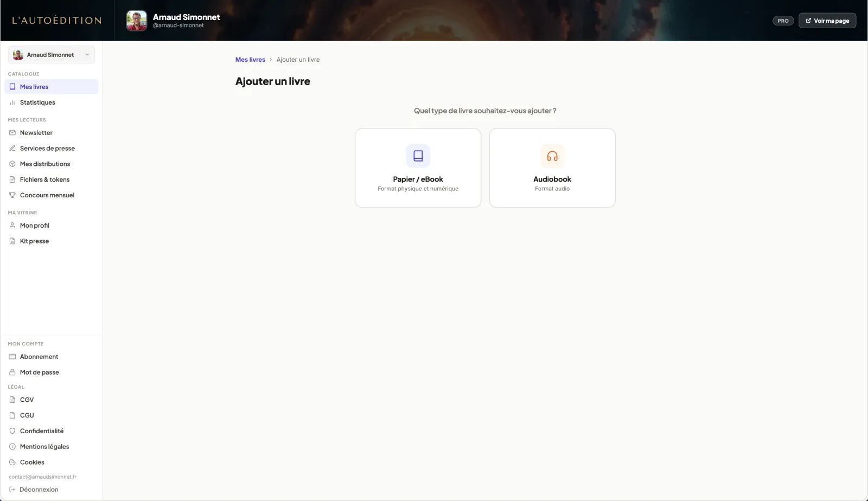Open the Confidentialité page
This screenshot has width=868, height=501.
click(52, 431)
